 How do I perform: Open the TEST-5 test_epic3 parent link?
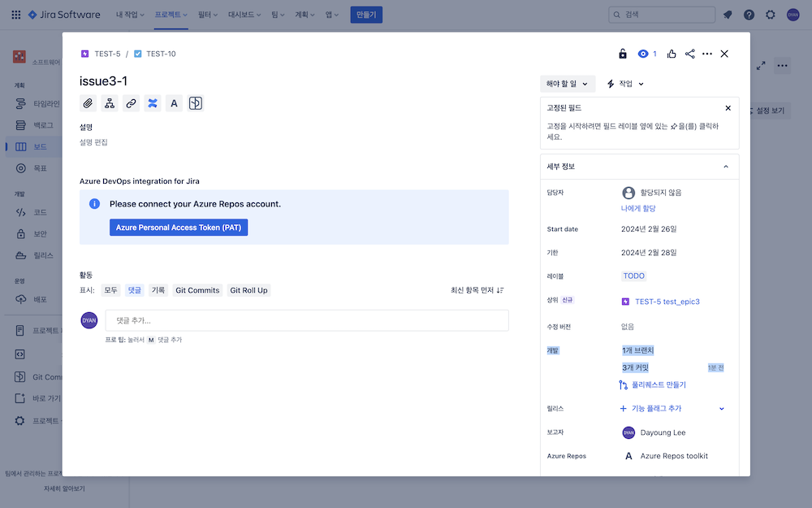click(660, 302)
